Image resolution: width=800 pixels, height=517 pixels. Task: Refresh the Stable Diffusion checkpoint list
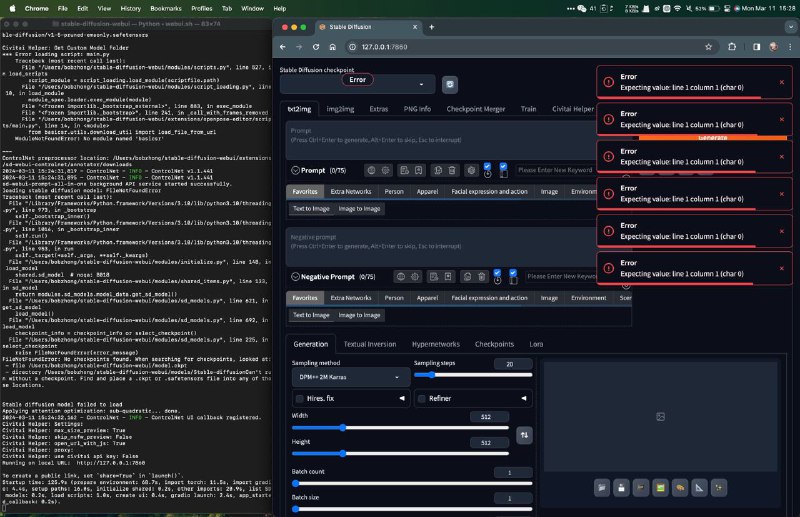(x=450, y=84)
